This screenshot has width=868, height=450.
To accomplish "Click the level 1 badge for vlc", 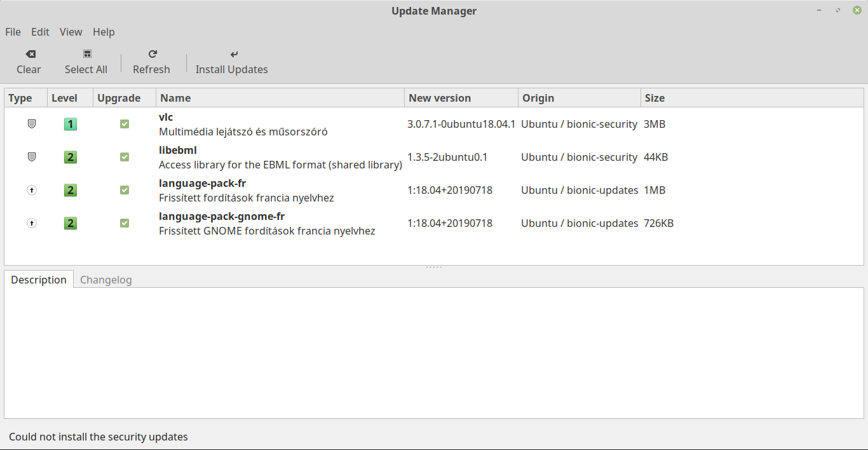I will (70, 124).
